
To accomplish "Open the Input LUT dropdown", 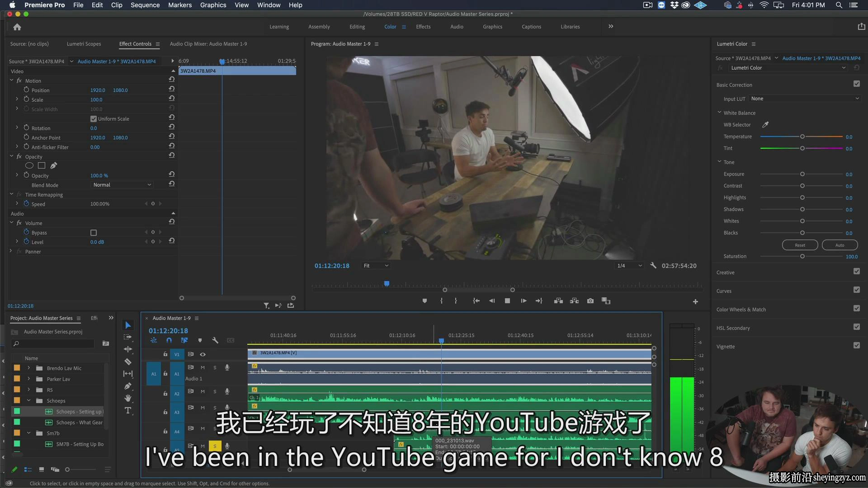I will 805,99.
